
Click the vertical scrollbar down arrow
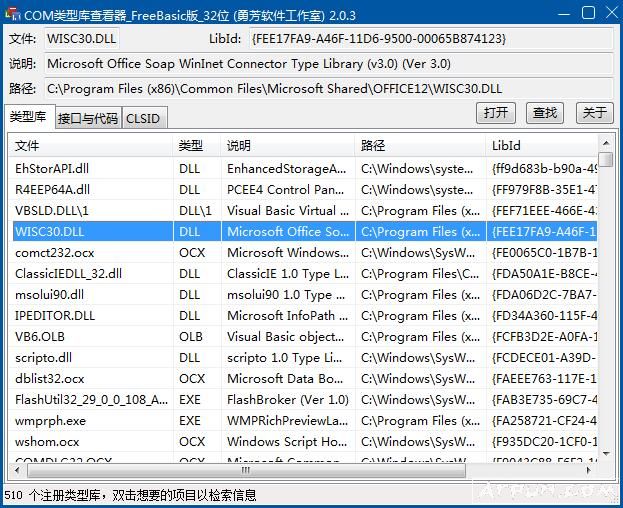click(606, 454)
